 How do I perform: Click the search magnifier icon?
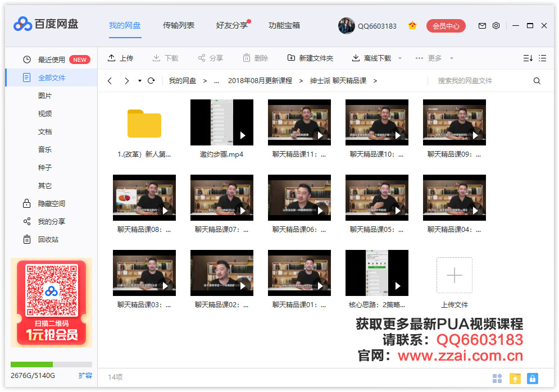[537, 81]
